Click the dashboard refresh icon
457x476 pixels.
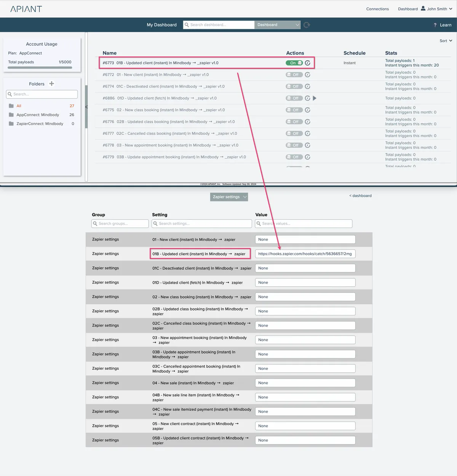[307, 25]
